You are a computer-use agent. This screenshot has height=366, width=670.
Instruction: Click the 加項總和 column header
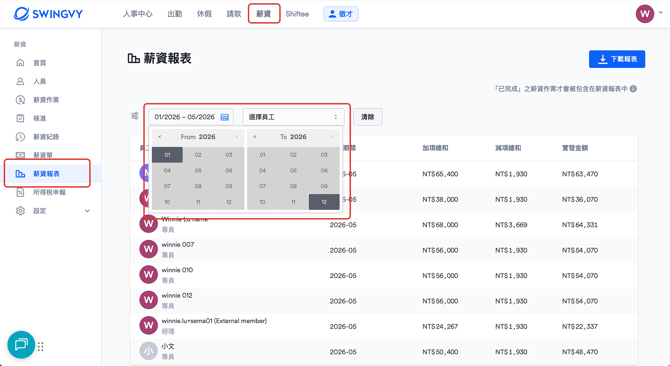tap(435, 148)
